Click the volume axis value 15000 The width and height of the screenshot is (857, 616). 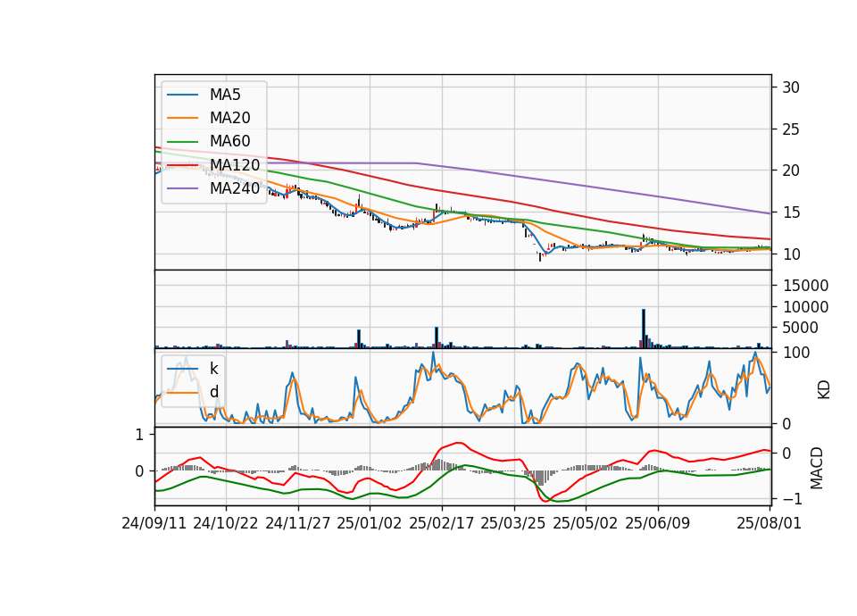[x=805, y=286]
